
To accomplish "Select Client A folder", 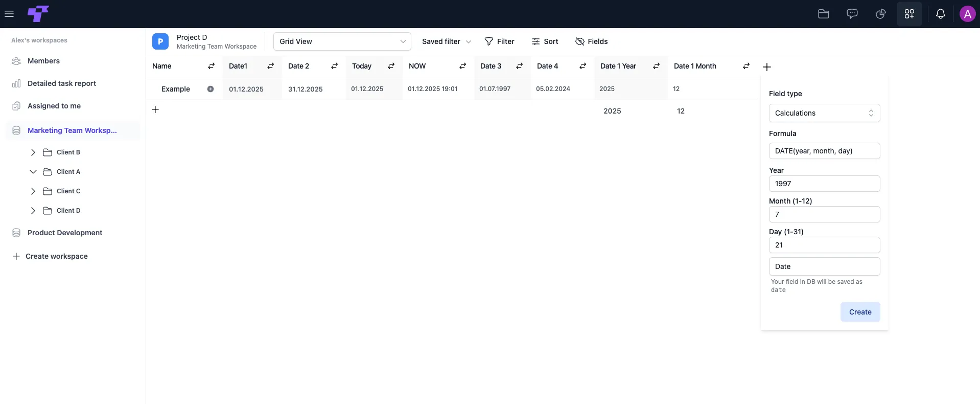I will 68,172.
